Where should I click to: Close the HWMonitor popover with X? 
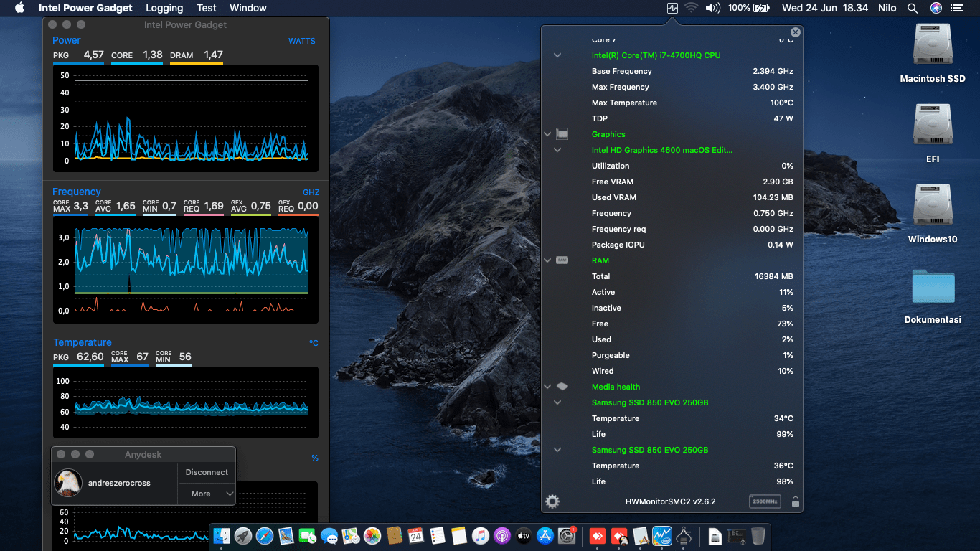click(x=795, y=32)
